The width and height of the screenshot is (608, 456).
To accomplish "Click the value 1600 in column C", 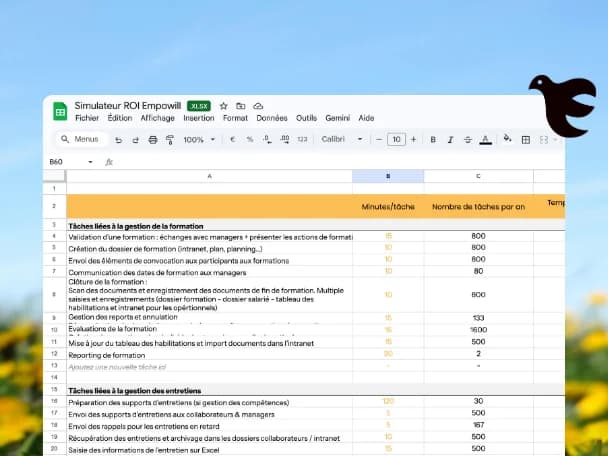I will point(478,330).
